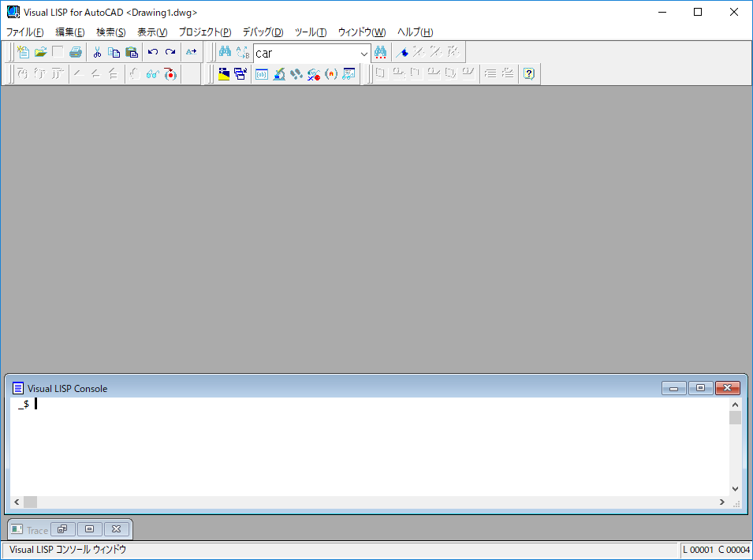Open the ファイル(F) menu

[24, 32]
